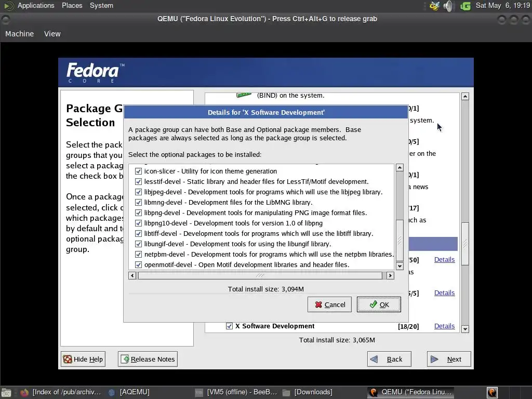Toggle libmng-devel checkbox
532x399 pixels.
(x=138, y=202)
